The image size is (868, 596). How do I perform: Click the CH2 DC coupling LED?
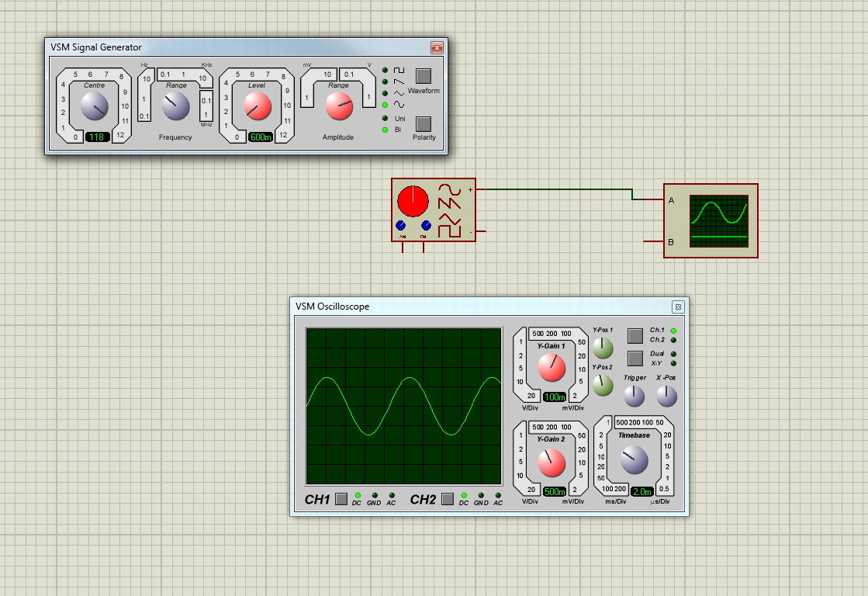464,495
